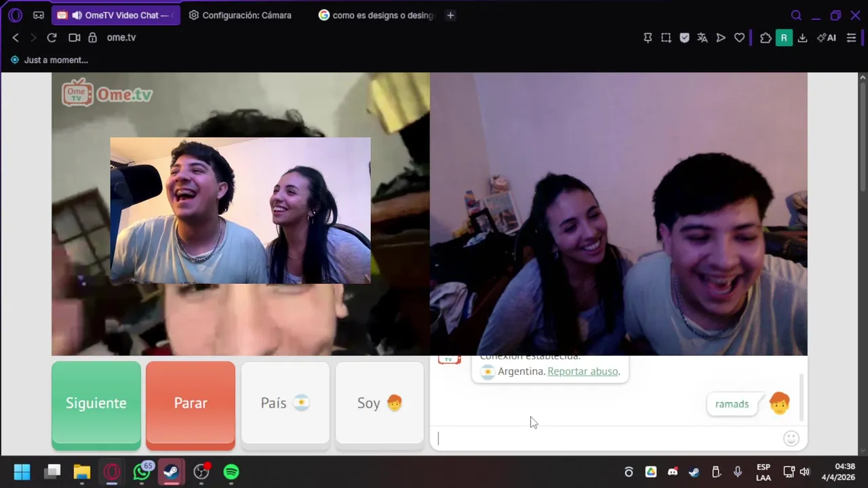Open the page translate icon
This screenshot has width=868, height=488.
[703, 38]
